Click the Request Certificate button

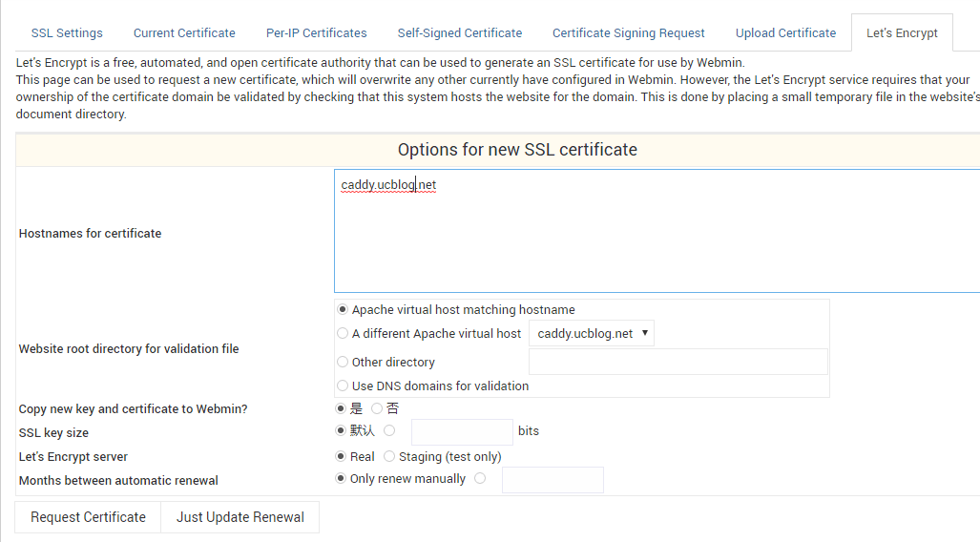88,517
